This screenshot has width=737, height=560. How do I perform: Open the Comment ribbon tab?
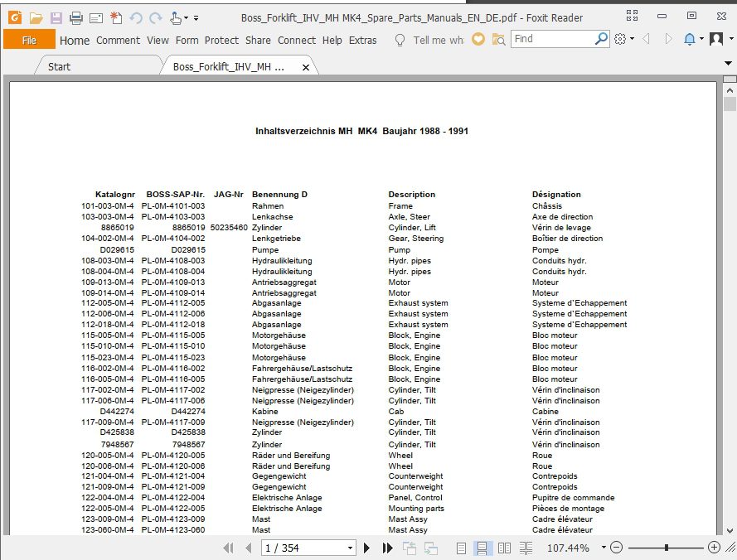[x=118, y=41]
